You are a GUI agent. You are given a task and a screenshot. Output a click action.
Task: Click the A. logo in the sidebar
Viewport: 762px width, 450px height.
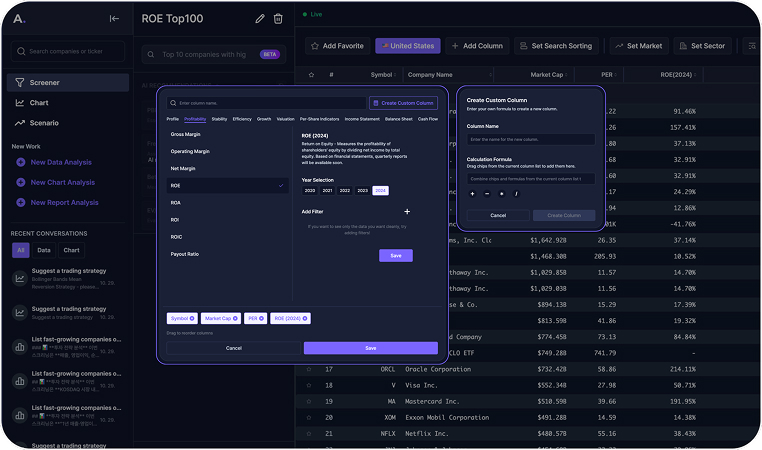click(x=19, y=19)
